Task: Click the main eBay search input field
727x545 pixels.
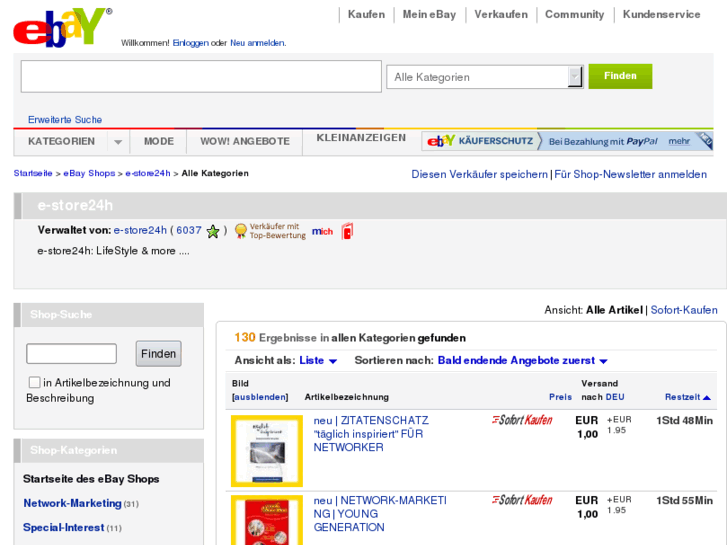Action: (201, 77)
